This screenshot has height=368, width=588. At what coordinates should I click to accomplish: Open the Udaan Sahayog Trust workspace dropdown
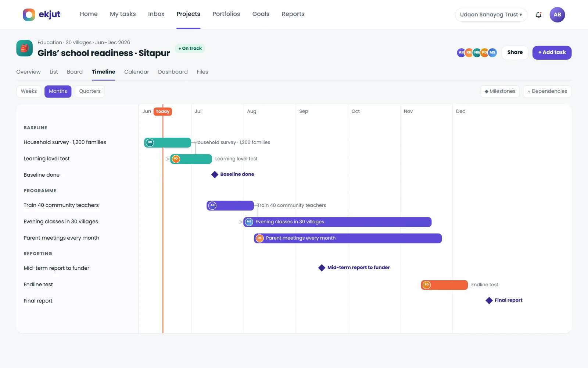[x=491, y=15]
